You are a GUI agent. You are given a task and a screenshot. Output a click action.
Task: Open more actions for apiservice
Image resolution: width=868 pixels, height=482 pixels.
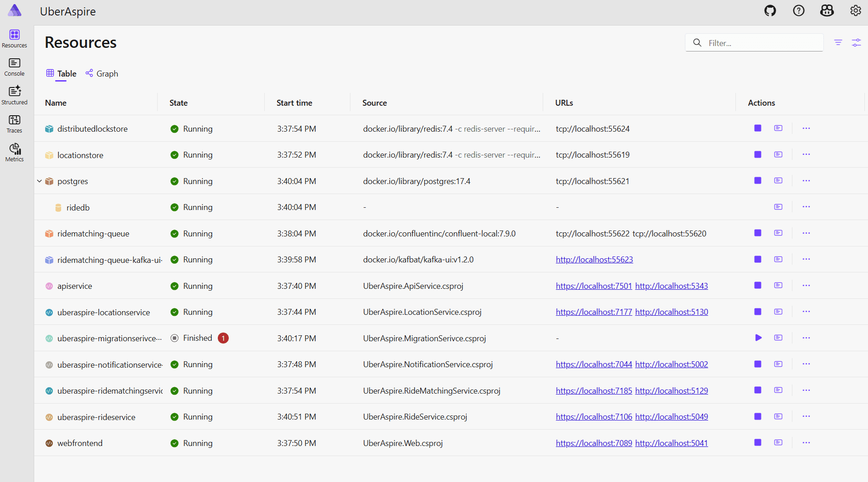806,286
